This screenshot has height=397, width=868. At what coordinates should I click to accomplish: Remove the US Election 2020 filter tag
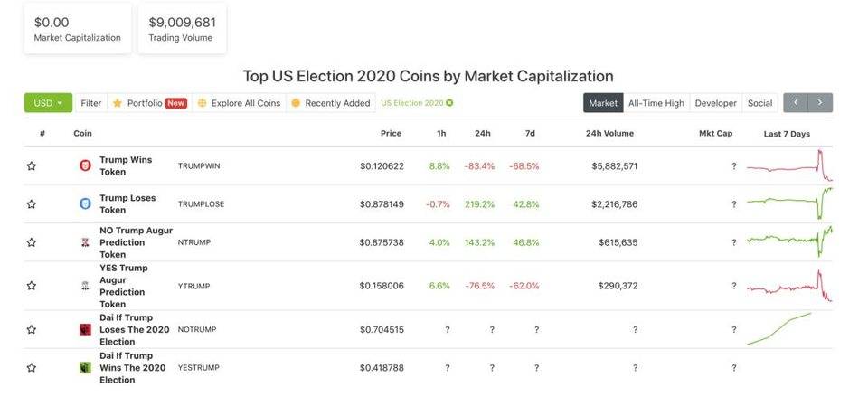pyautogui.click(x=449, y=103)
